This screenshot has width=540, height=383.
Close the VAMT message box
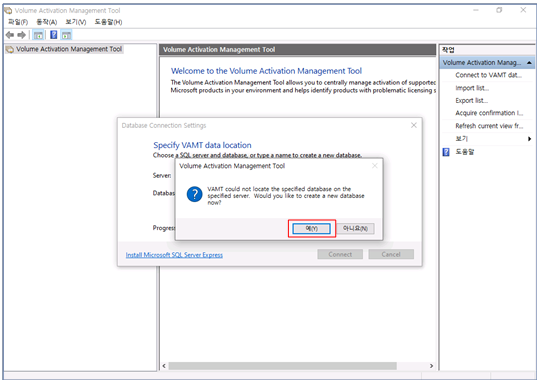[375, 166]
